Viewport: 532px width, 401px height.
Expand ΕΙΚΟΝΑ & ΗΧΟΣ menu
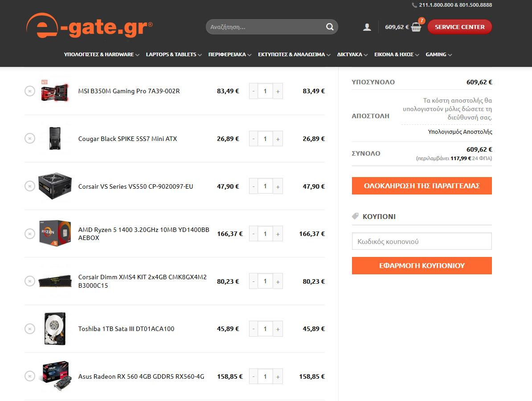397,54
